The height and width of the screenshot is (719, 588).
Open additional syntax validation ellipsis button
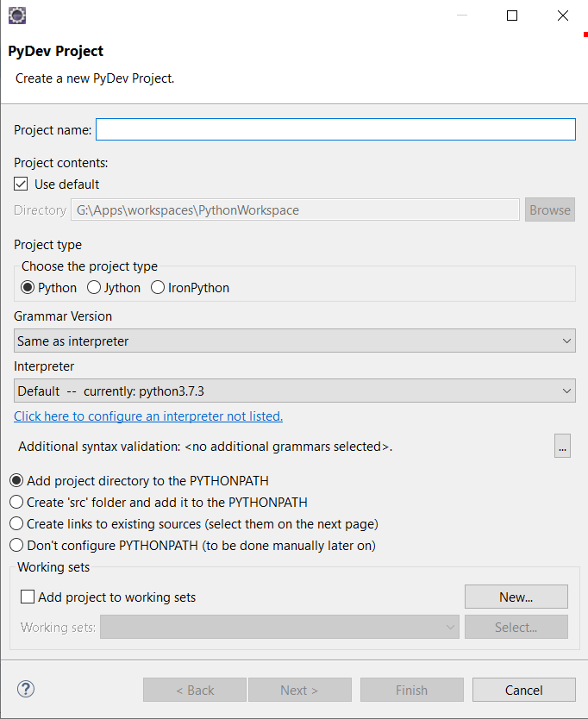[x=562, y=447]
